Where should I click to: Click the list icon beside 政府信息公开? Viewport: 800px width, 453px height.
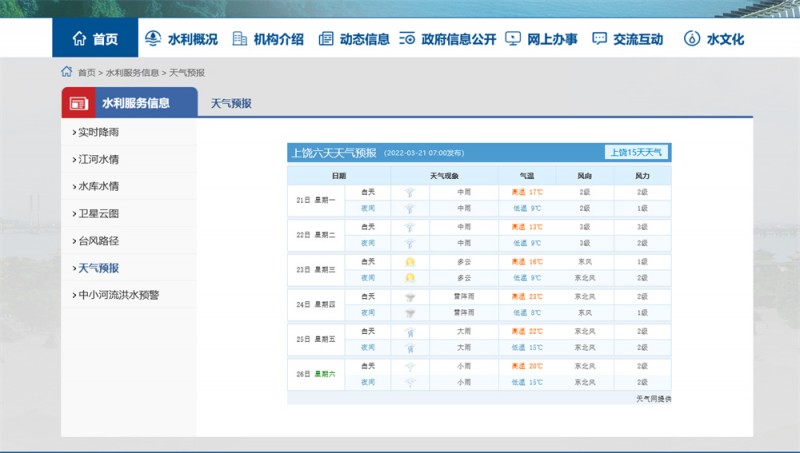tap(407, 38)
